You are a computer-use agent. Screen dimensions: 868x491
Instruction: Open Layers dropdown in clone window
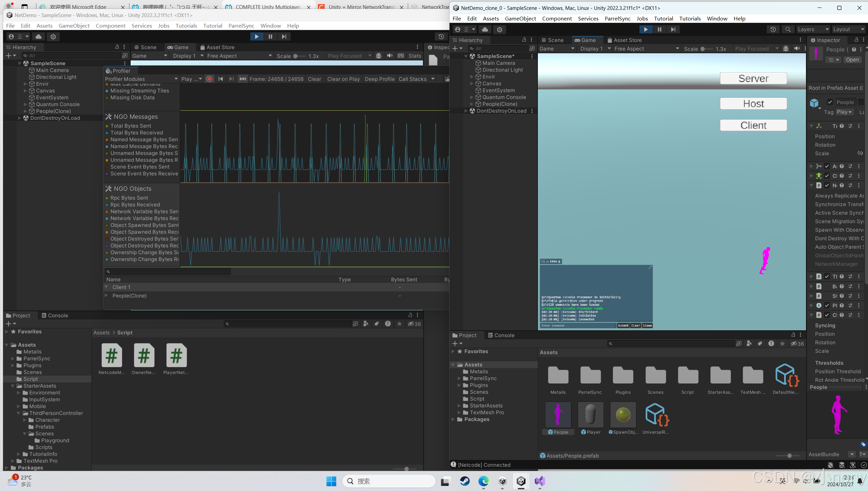(813, 29)
